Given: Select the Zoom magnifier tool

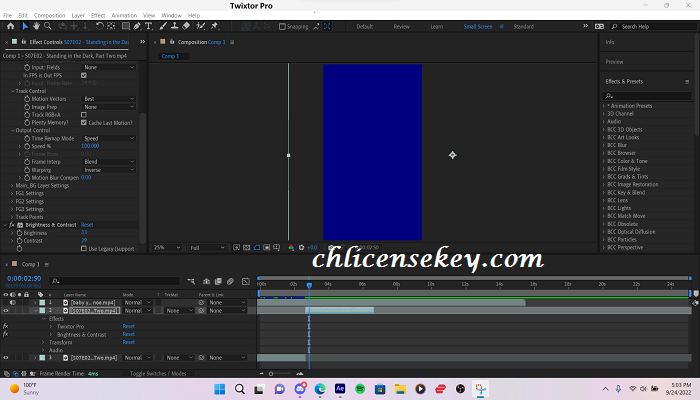Looking at the screenshot, I should [47, 26].
